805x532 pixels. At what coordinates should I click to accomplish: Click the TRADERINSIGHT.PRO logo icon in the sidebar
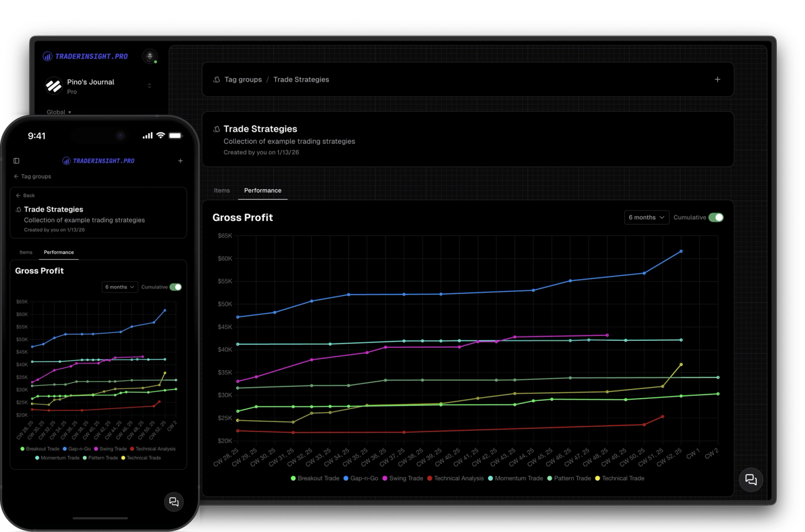(x=47, y=56)
